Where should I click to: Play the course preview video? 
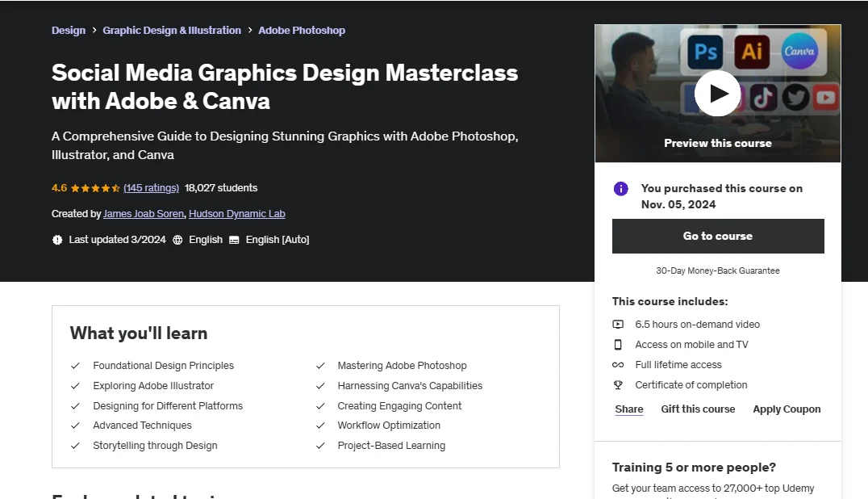click(717, 94)
